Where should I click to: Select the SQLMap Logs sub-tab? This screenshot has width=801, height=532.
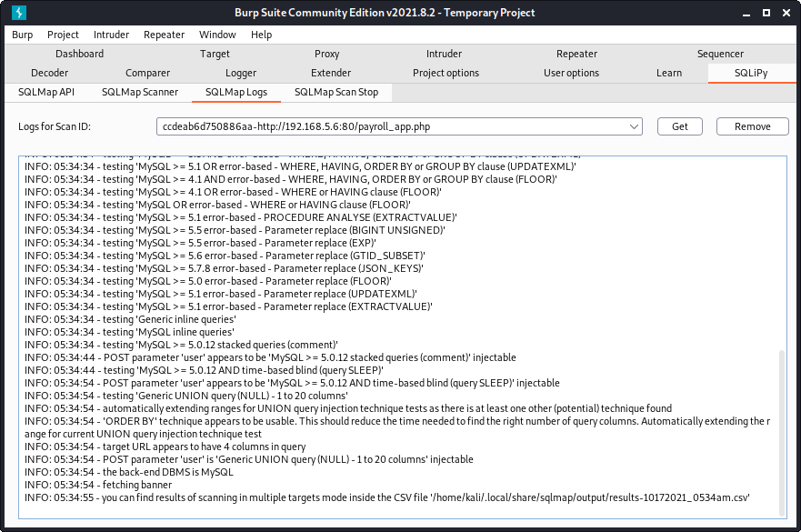point(236,92)
